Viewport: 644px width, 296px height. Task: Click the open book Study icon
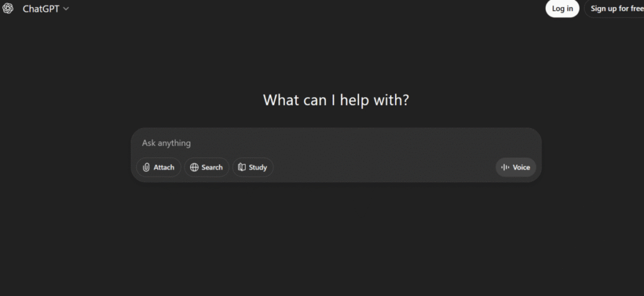coord(242,168)
